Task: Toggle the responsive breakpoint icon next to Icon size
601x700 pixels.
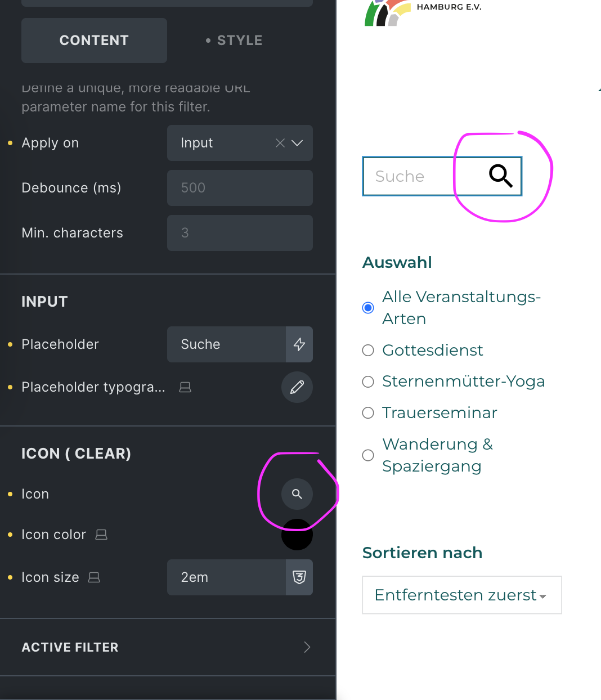Action: (x=94, y=577)
